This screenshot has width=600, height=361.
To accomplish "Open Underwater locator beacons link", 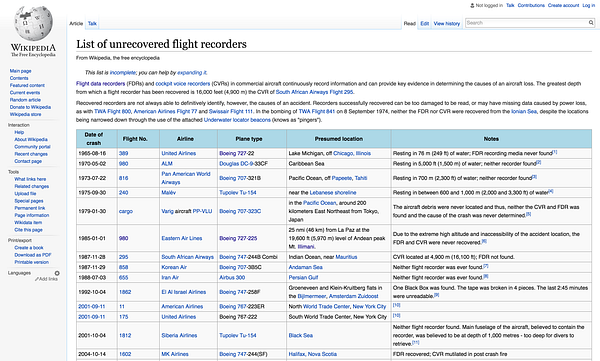I will pos(237,120).
